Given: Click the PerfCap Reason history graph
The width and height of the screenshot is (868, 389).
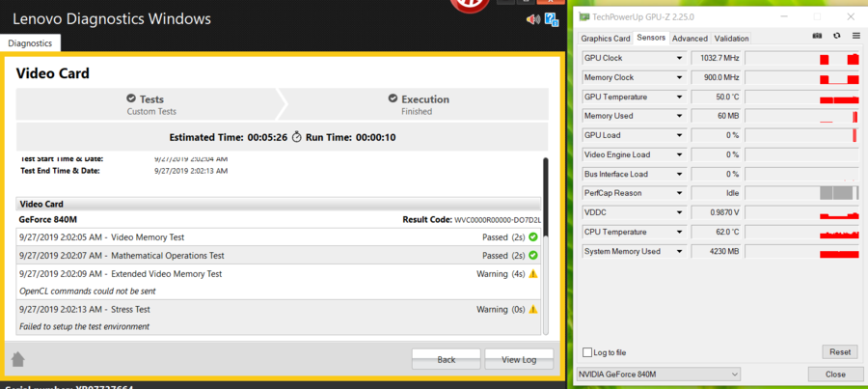Looking at the screenshot, I should [801, 193].
